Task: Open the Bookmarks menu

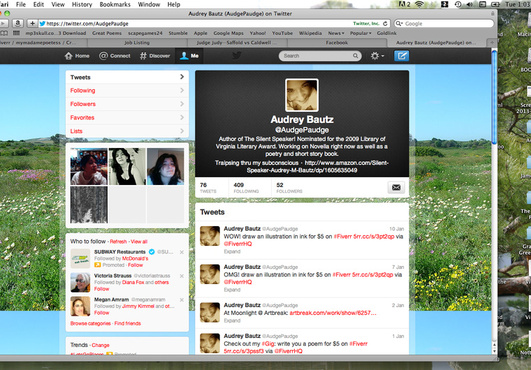Action: (x=115, y=4)
